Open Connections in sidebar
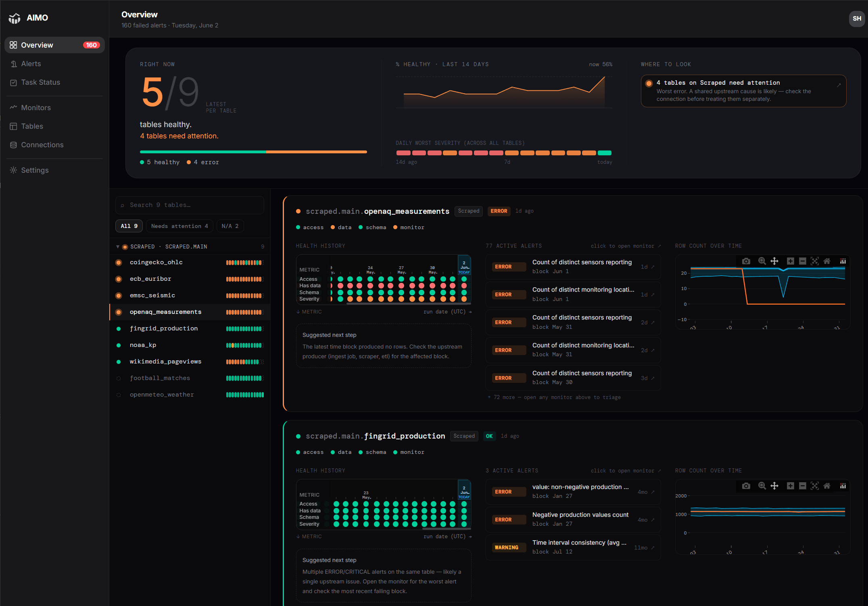Screen dimensions: 868x606 54,145
